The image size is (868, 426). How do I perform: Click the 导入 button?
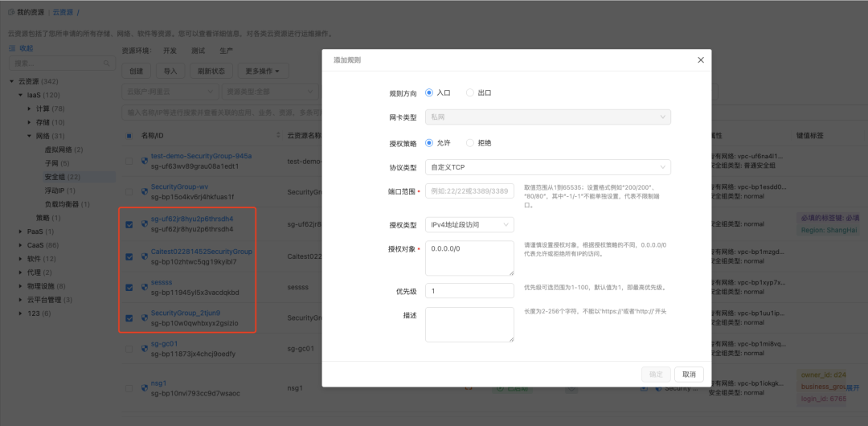170,71
